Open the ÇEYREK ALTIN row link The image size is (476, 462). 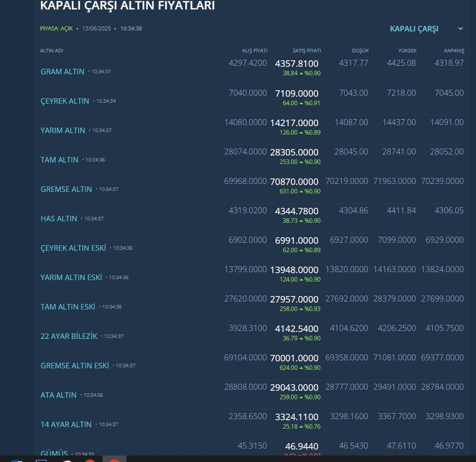65,101
